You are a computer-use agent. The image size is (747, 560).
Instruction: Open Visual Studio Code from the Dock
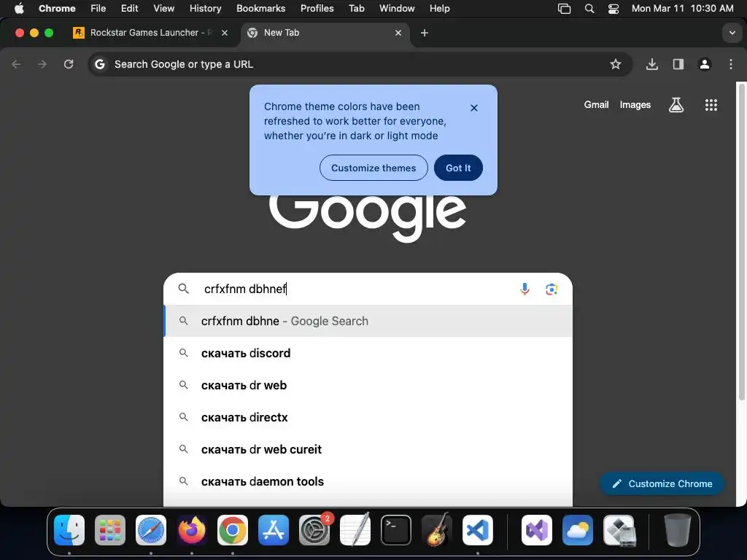click(478, 530)
